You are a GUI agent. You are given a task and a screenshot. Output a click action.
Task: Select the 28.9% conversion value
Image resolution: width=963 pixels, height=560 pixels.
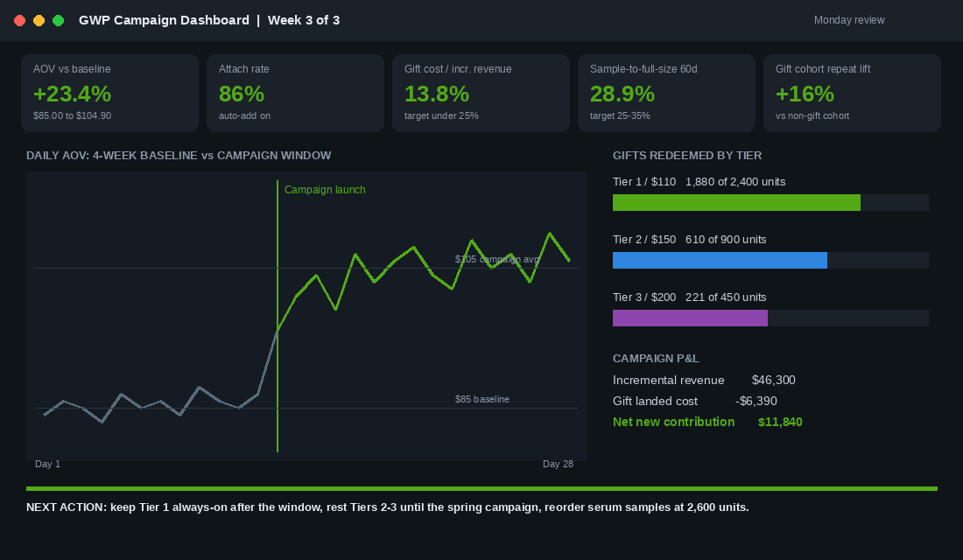tap(622, 94)
